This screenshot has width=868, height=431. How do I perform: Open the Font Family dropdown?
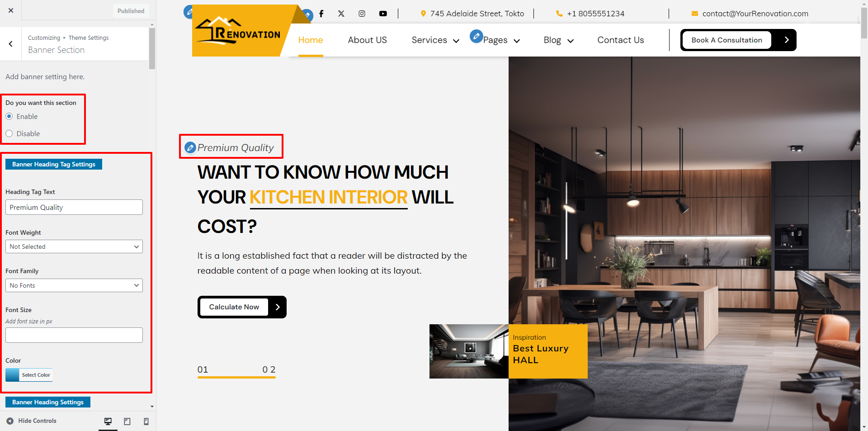point(74,285)
